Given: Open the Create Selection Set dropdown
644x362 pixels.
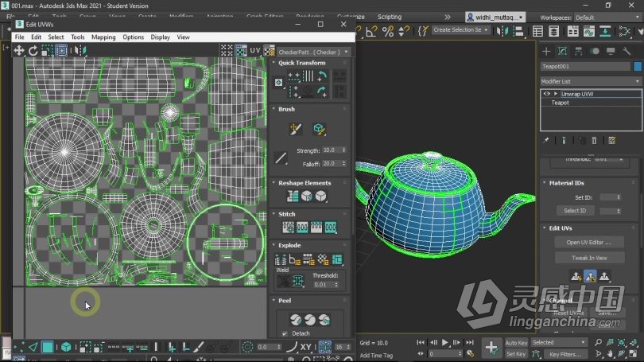Looking at the screenshot, I should coord(461,30).
